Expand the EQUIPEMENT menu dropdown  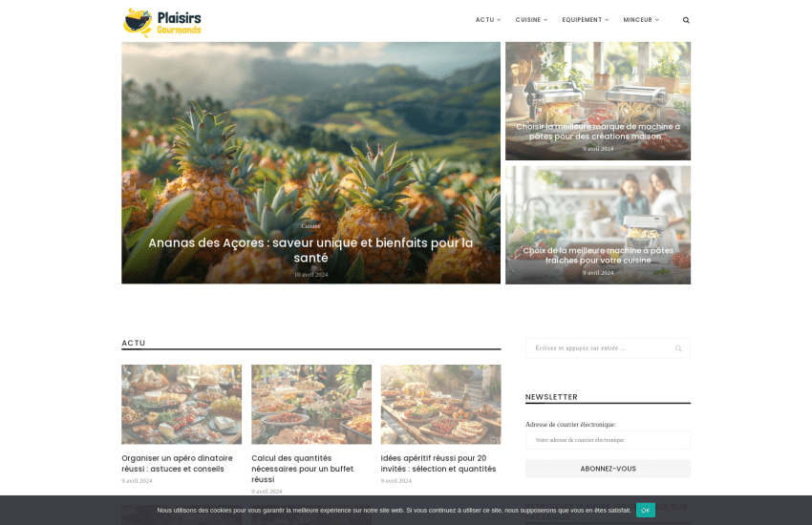click(x=586, y=20)
